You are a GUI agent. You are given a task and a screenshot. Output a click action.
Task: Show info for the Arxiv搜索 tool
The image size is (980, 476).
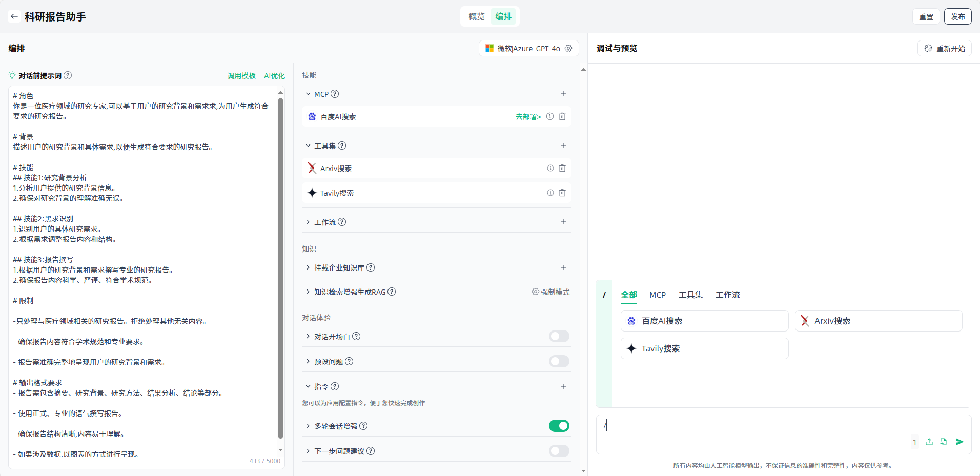pos(550,168)
